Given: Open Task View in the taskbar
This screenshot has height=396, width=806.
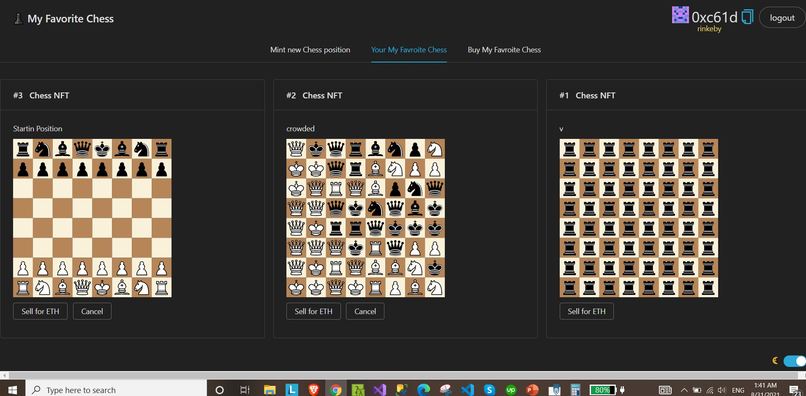Looking at the screenshot, I should point(245,390).
